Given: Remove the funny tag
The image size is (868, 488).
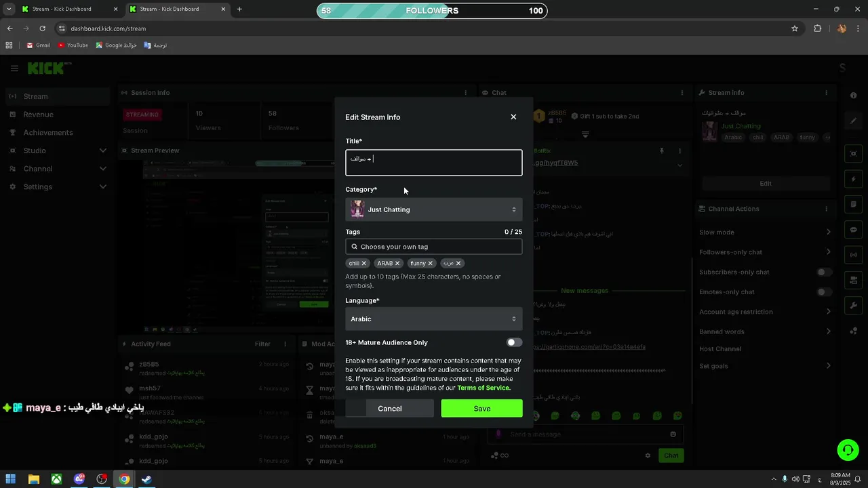Looking at the screenshot, I should [430, 264].
